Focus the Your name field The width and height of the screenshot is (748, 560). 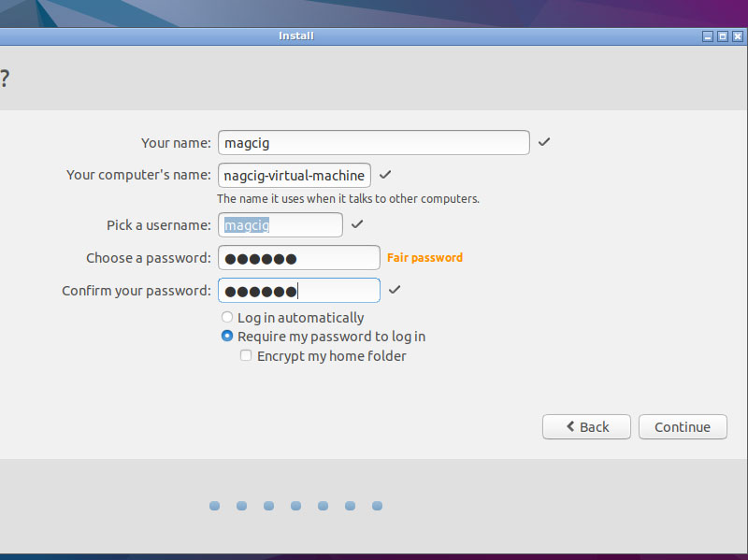click(373, 143)
